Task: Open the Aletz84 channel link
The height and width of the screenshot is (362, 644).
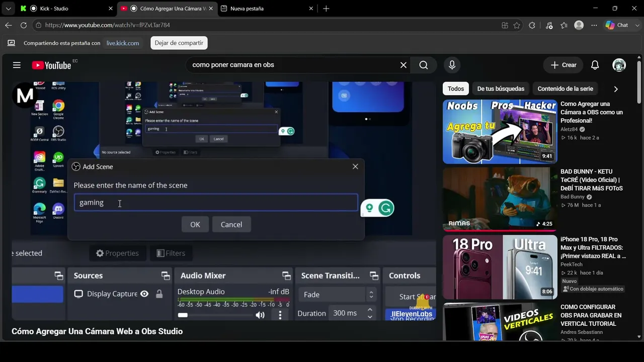Action: tap(569, 129)
